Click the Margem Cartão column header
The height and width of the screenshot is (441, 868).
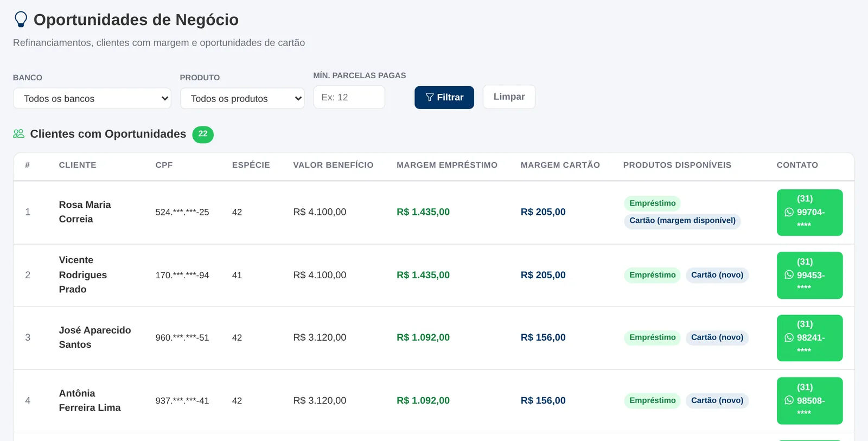[x=560, y=165]
